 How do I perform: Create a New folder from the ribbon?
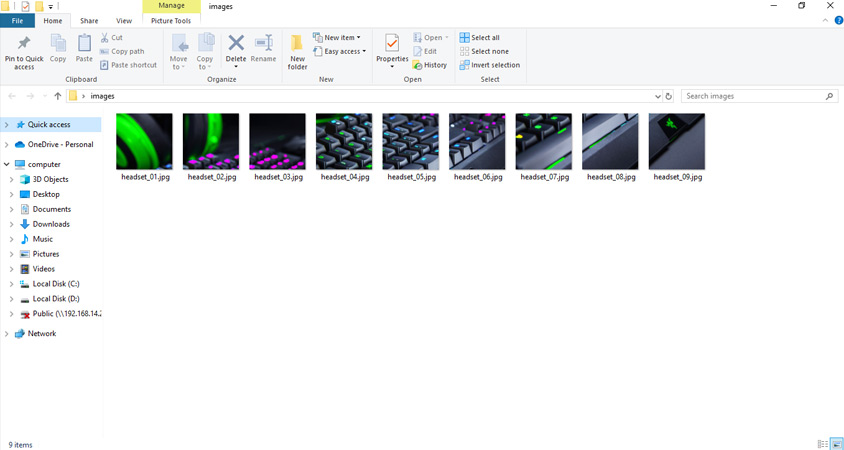tap(297, 50)
